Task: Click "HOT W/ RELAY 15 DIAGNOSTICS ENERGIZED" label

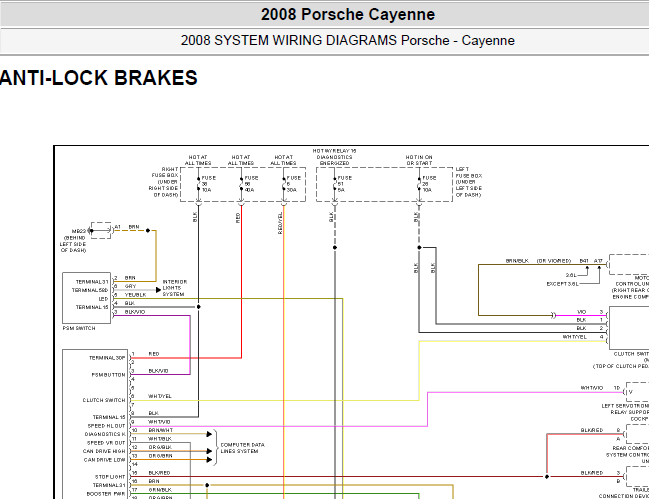Action: pos(334,157)
